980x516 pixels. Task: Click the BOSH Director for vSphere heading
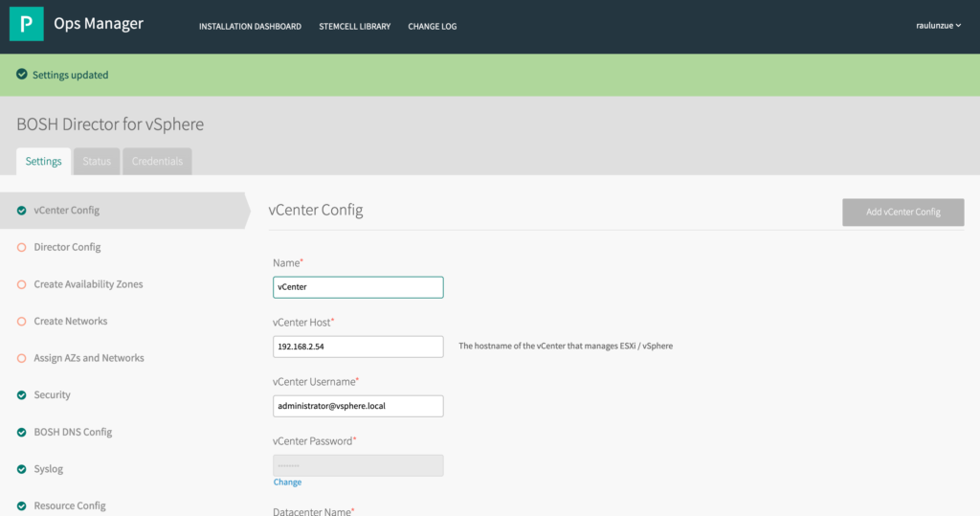click(110, 123)
